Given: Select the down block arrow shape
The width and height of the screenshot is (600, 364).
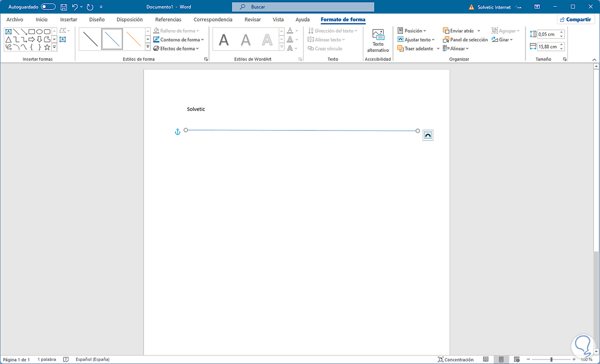Looking at the screenshot, I should [x=39, y=39].
